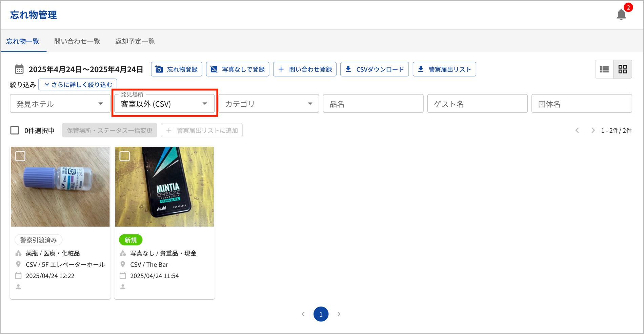
Task: Switch to list view layout
Action: 604,69
